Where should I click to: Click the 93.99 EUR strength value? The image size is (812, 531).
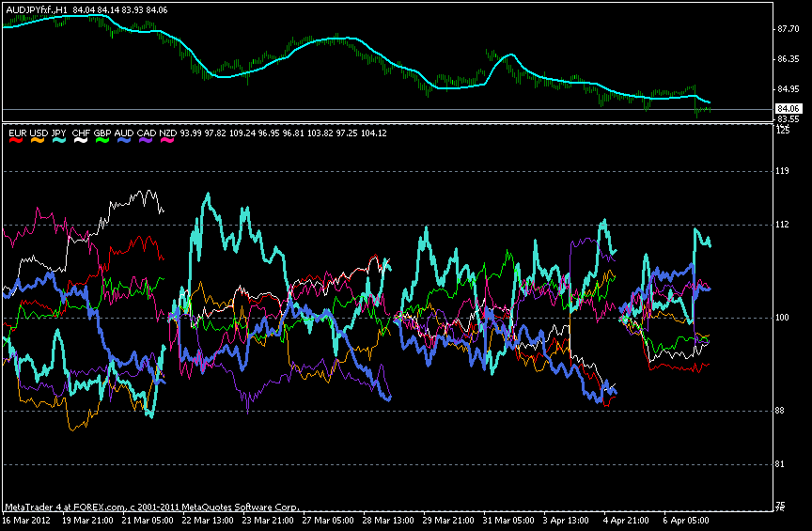click(x=191, y=133)
